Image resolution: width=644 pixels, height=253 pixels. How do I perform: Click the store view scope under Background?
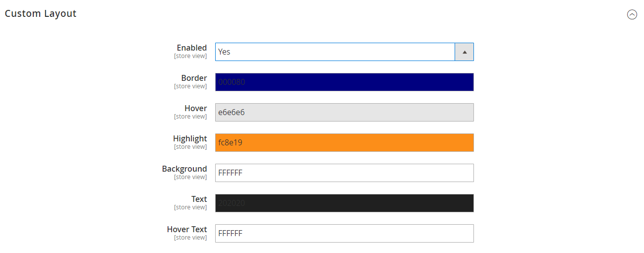(190, 177)
